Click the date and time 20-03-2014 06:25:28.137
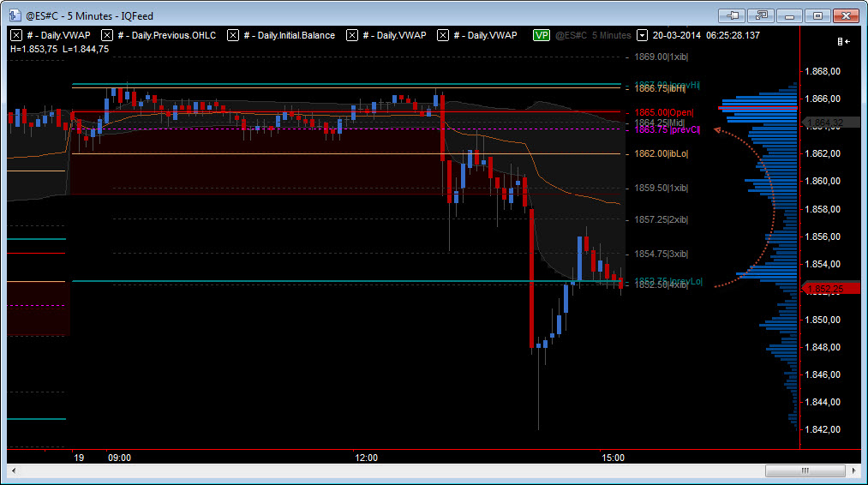868x485 pixels. pos(706,35)
